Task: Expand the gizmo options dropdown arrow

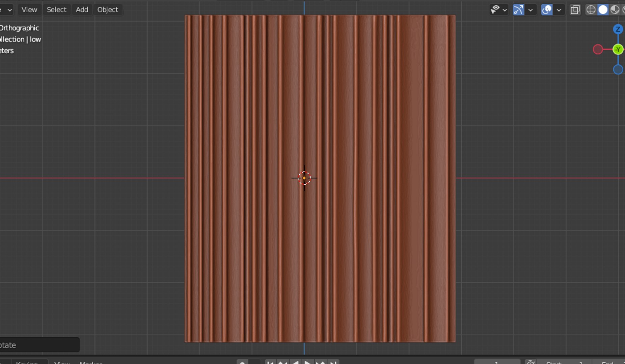Action: (x=531, y=10)
